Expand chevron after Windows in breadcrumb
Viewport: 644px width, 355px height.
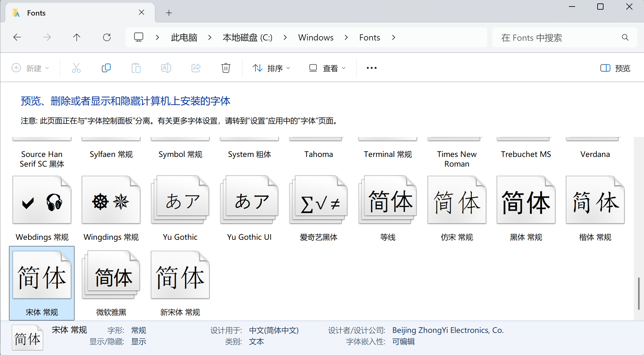pos(346,38)
